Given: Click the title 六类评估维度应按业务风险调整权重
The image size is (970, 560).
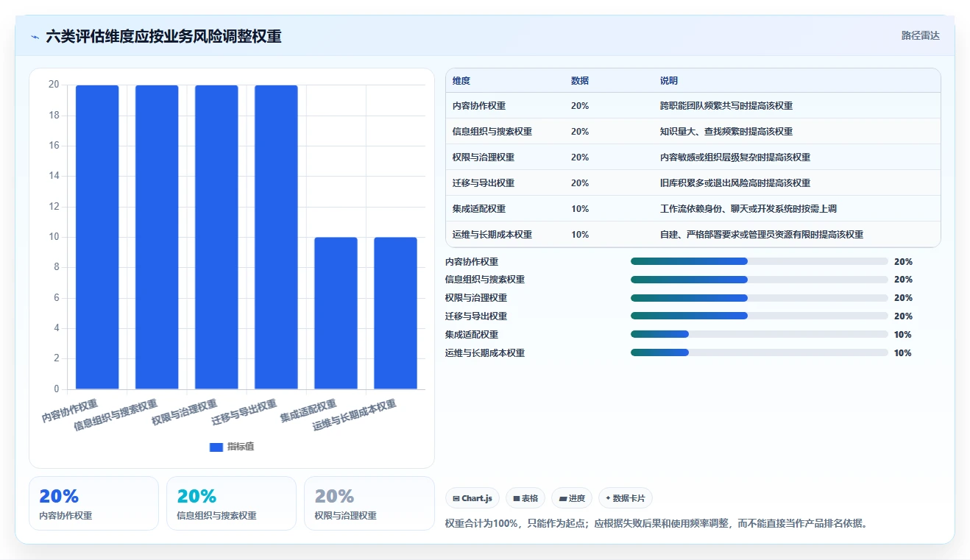Looking at the screenshot, I should tap(163, 36).
